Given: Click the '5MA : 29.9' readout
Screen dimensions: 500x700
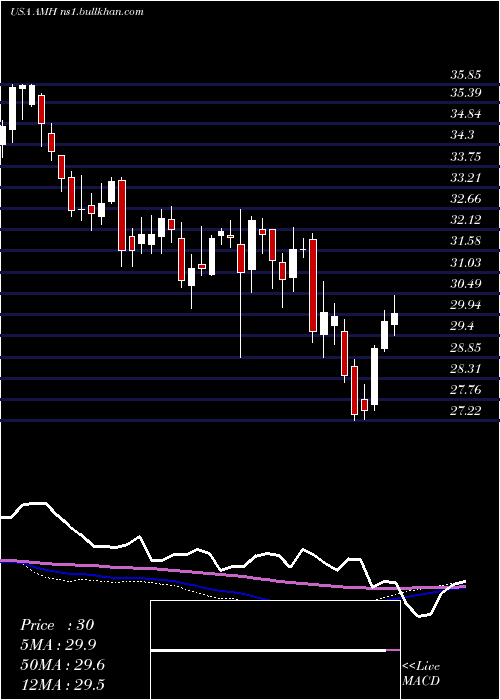Looking at the screenshot, I should point(58,645).
